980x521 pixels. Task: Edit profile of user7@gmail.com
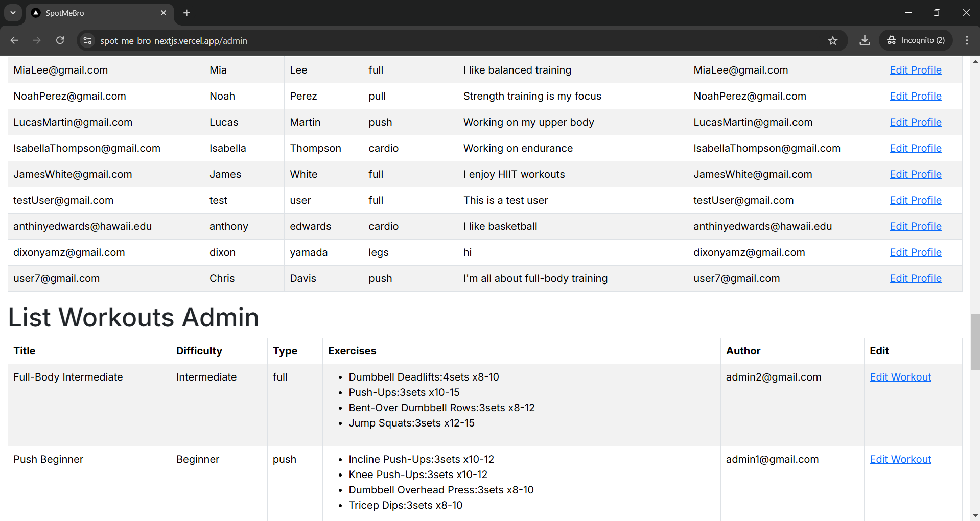point(915,278)
